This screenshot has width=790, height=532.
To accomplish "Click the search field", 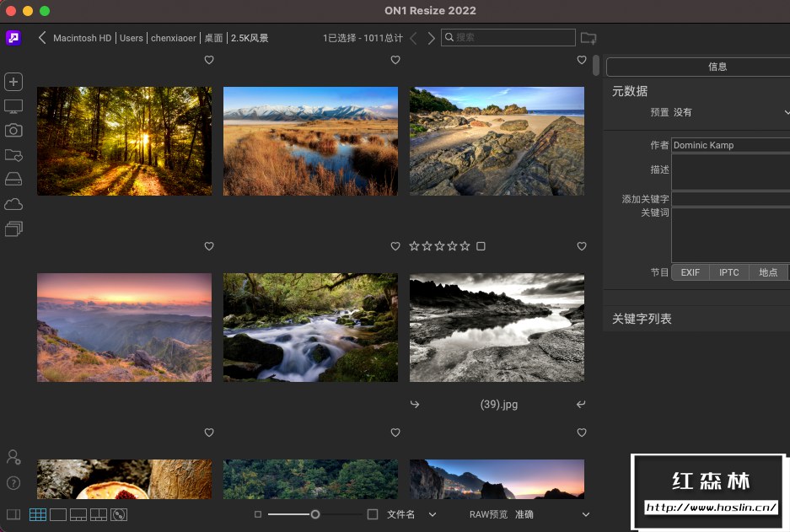I will pos(508,37).
